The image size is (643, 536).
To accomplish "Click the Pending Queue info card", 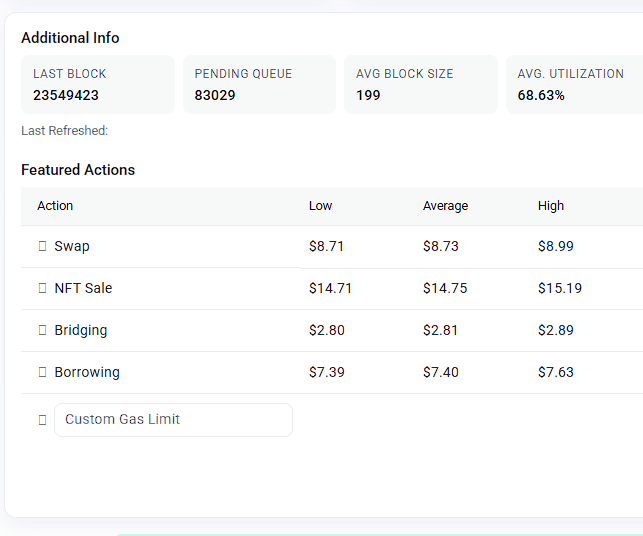I will point(259,85).
